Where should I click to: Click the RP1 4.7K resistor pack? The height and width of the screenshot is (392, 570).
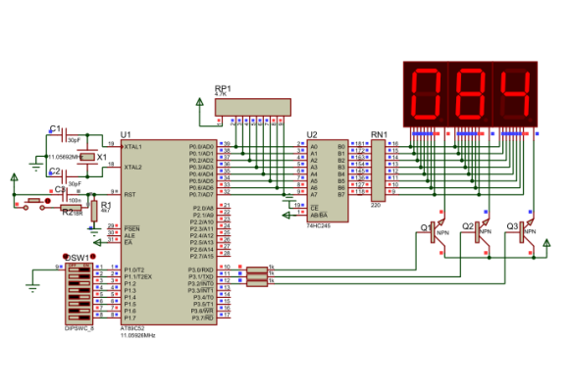pyautogui.click(x=253, y=108)
